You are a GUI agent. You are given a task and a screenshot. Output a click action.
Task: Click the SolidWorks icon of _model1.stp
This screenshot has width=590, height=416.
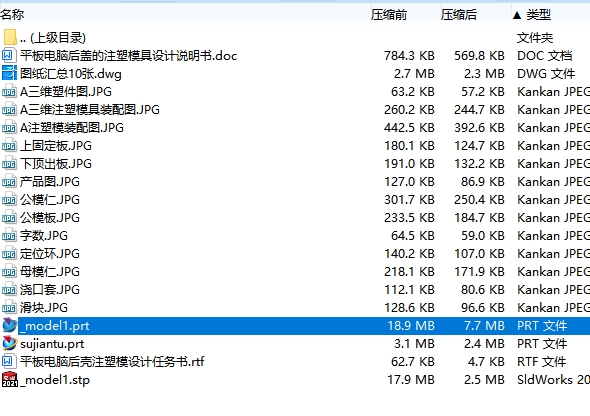9,380
